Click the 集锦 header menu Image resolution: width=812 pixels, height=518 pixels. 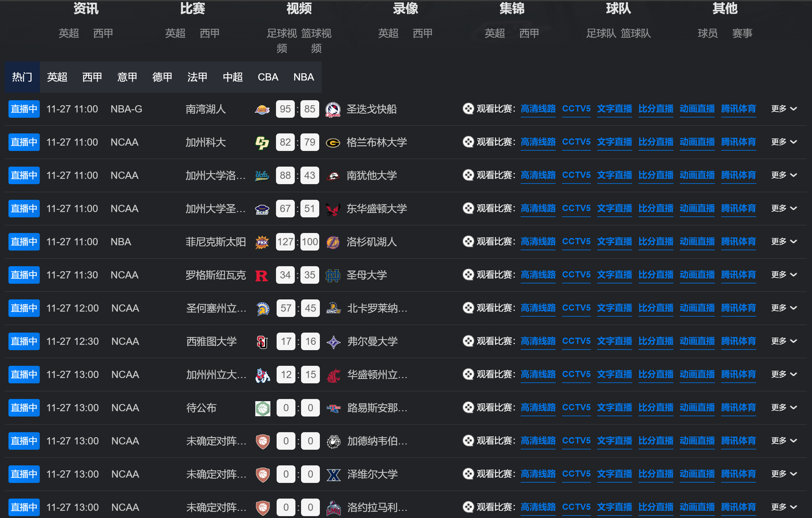tap(512, 8)
